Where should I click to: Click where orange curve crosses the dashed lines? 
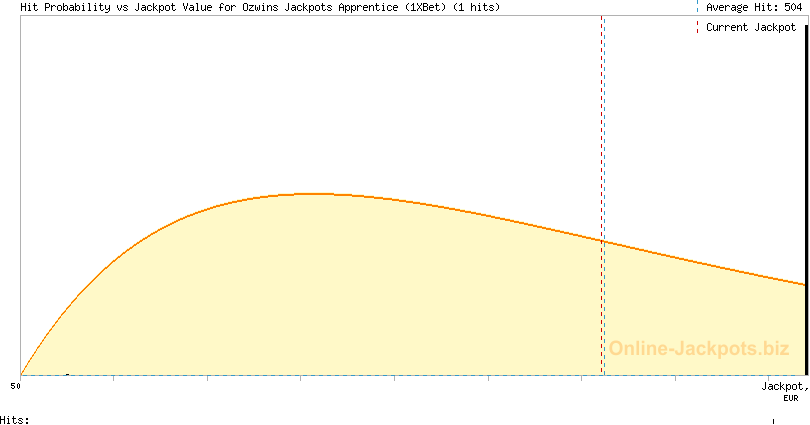pos(603,241)
